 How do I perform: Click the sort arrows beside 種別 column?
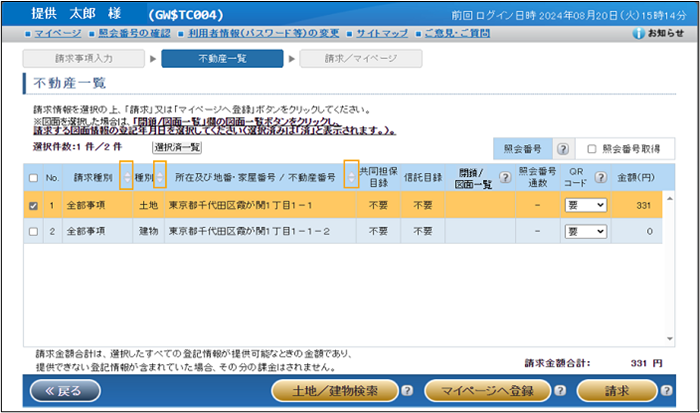[160, 177]
